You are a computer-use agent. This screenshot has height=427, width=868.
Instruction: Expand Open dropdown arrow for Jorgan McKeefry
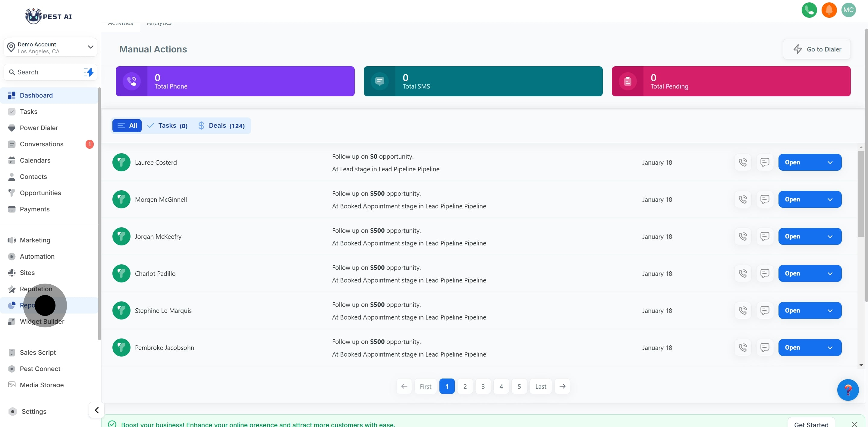pyautogui.click(x=830, y=236)
